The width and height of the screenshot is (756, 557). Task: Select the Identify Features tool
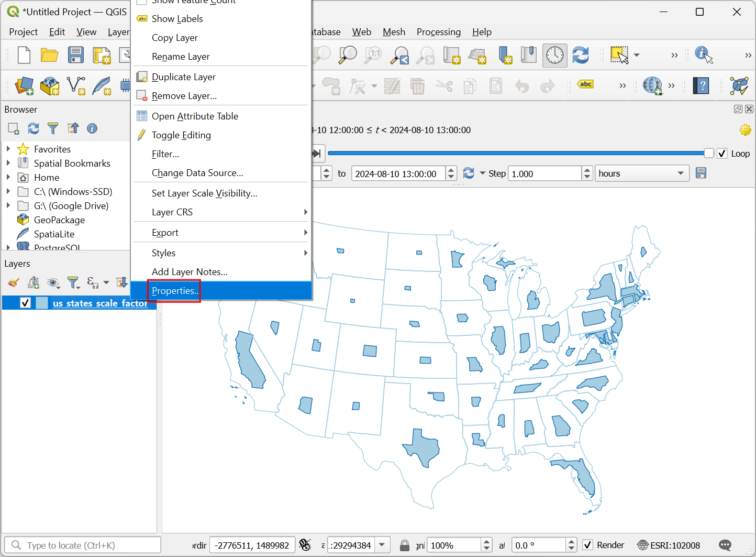click(x=703, y=55)
